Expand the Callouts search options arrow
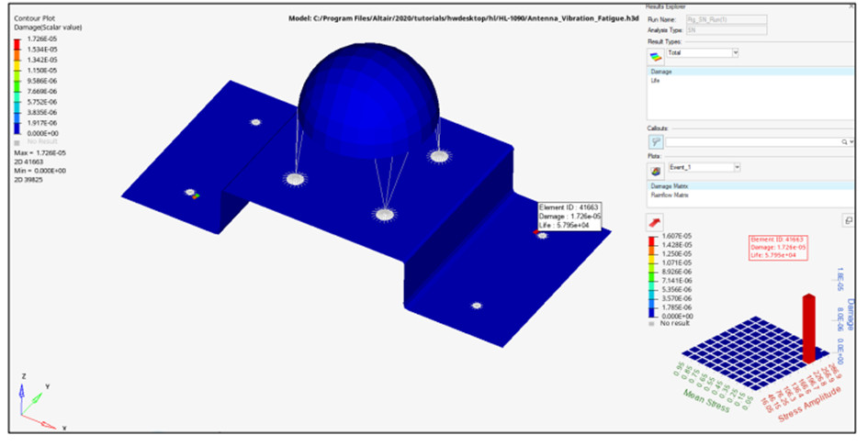This screenshot has width=868, height=446. [851, 142]
